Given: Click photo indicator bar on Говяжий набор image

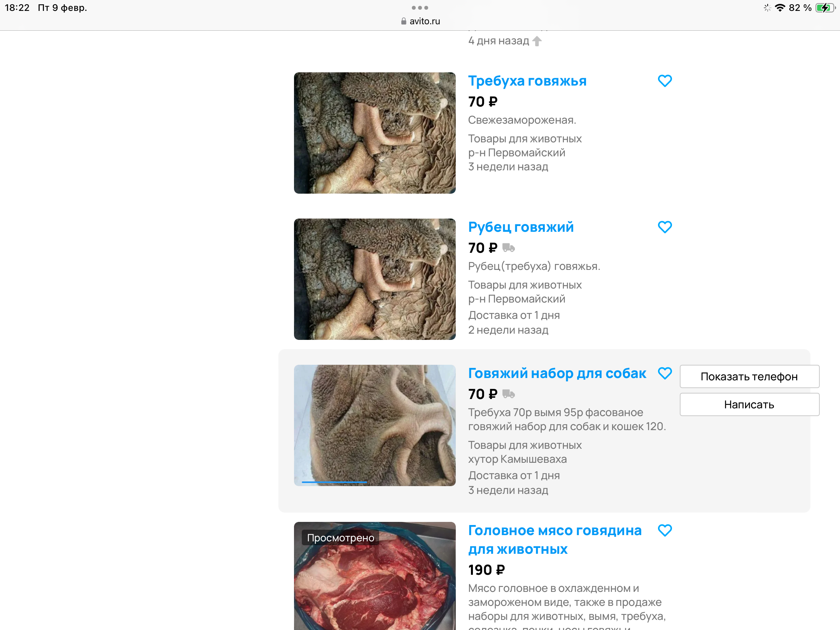Looking at the screenshot, I should (334, 482).
